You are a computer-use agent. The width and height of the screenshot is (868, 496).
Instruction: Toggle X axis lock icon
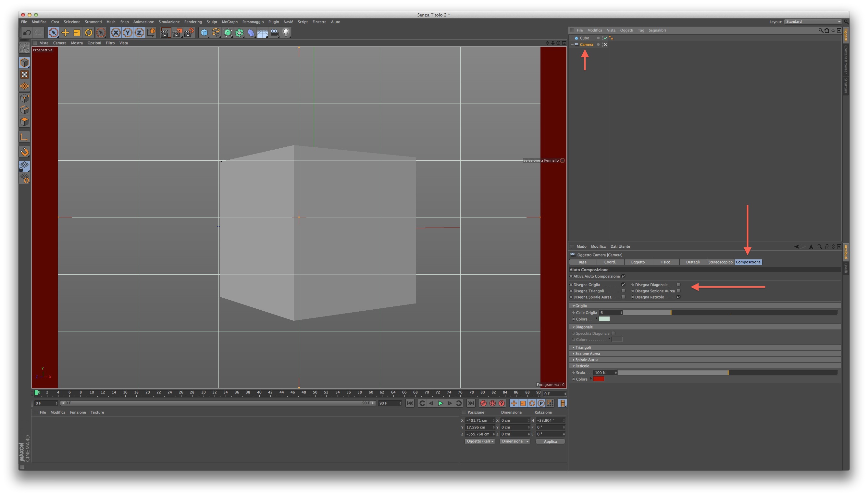click(116, 33)
